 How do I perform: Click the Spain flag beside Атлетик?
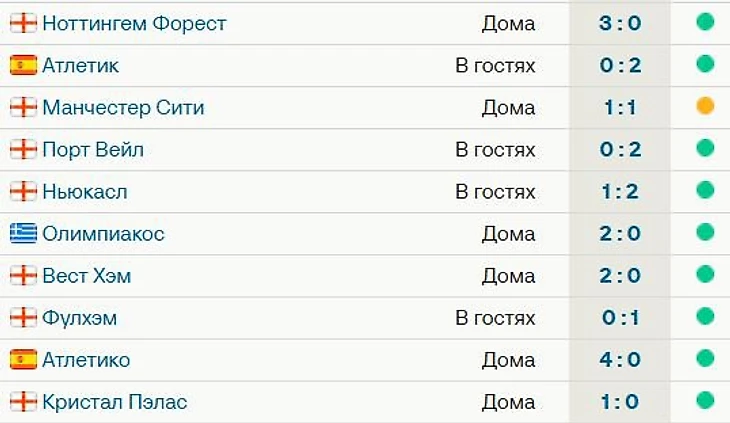tap(23, 65)
